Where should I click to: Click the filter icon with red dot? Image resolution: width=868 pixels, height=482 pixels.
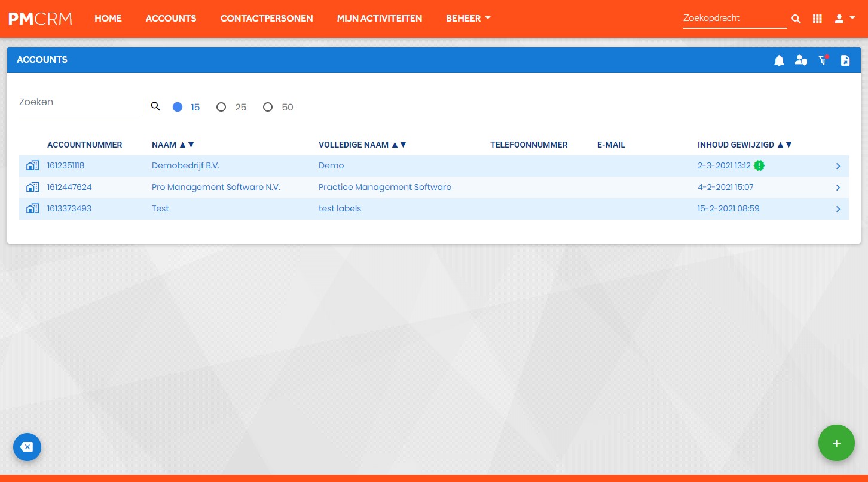point(823,60)
